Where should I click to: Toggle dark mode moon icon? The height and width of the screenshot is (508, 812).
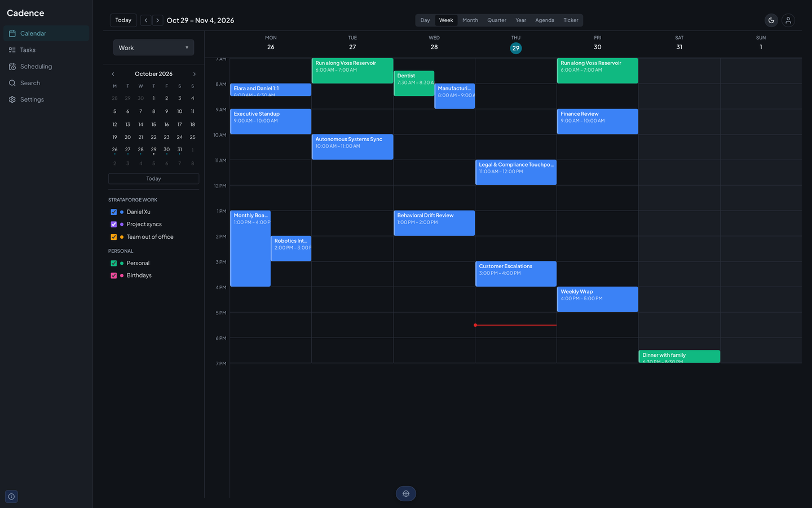(x=771, y=20)
